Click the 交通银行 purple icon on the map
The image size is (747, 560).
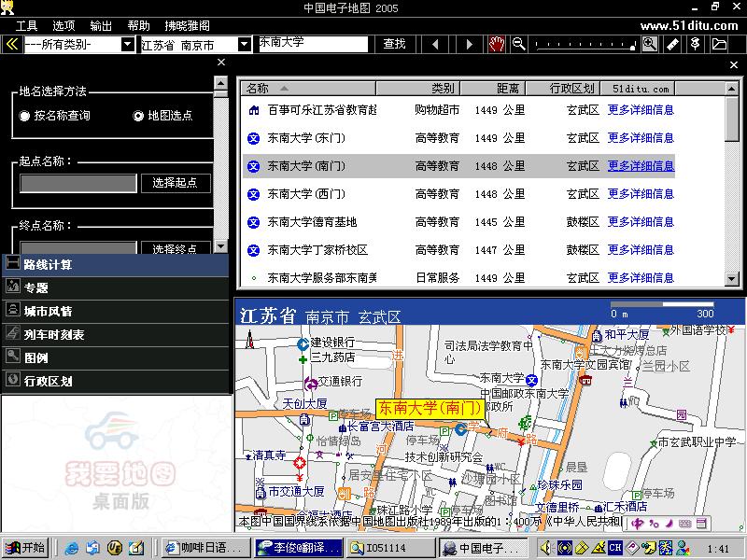311,383
